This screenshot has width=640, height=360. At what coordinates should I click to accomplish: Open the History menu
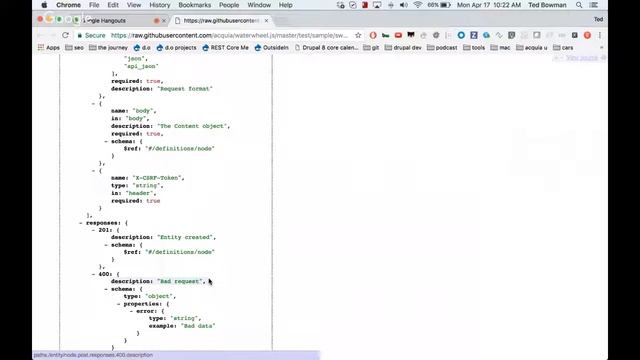[x=160, y=5]
